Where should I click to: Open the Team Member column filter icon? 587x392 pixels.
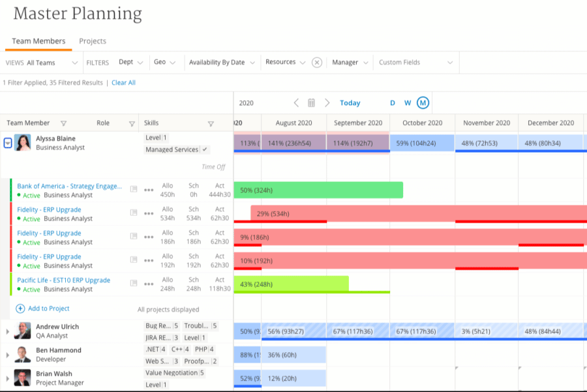click(64, 123)
